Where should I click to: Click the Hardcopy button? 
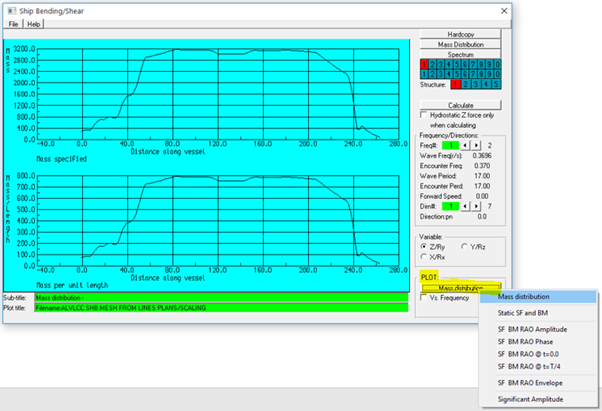(x=461, y=34)
